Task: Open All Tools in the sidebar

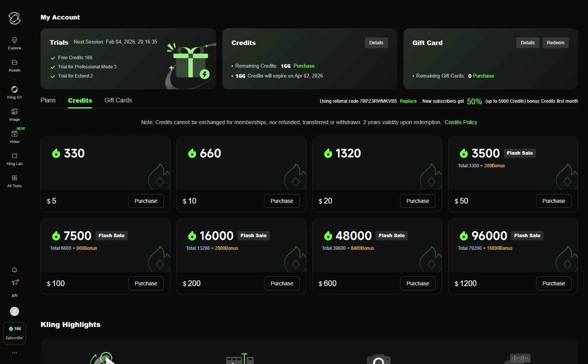Action: pyautogui.click(x=15, y=181)
